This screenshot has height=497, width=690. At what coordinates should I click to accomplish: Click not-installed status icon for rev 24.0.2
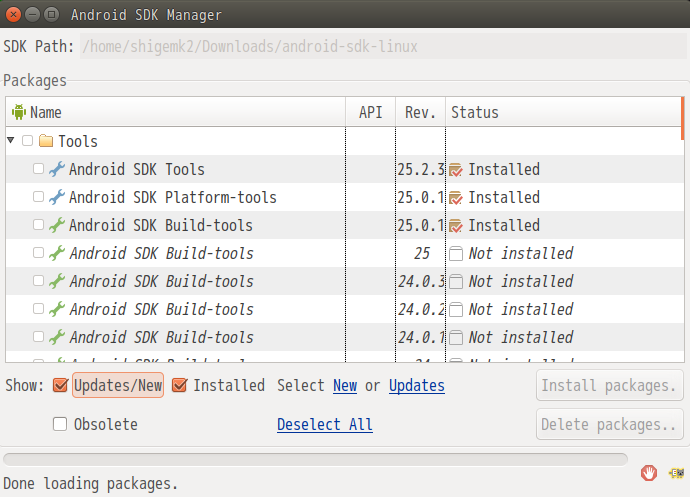456,309
